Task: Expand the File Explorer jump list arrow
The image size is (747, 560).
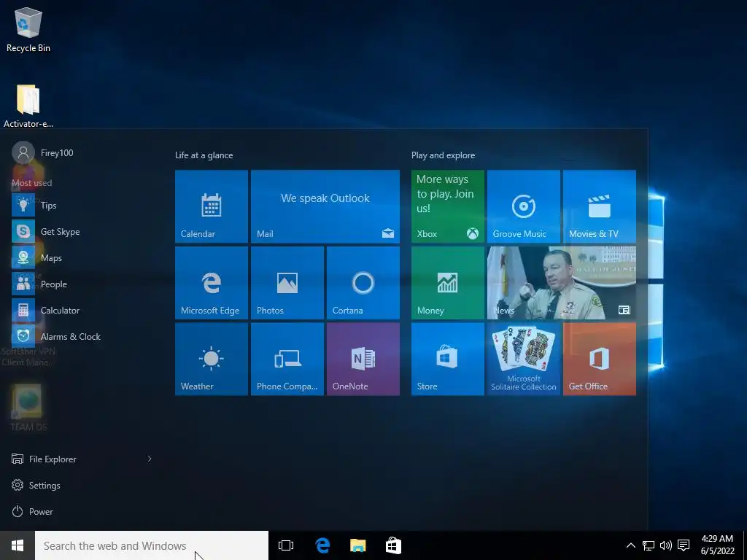Action: click(150, 459)
